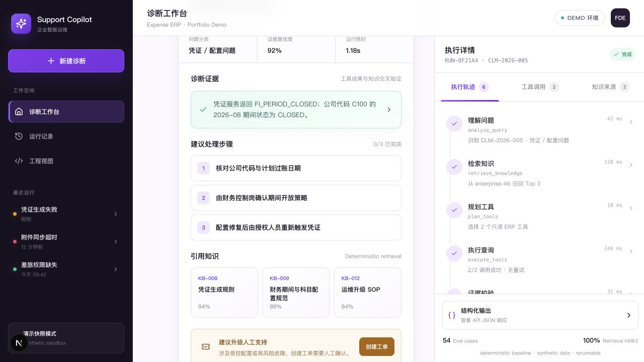Click the 244 ms duration of 执行查询

(613, 248)
